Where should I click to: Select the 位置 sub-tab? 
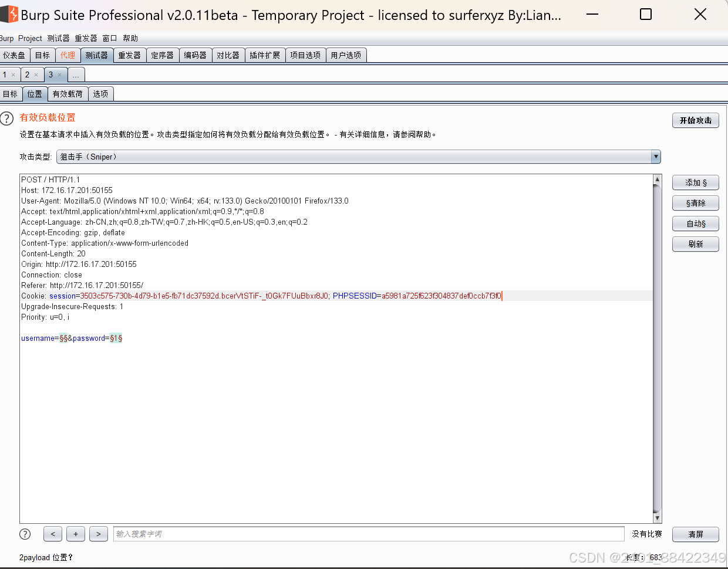35,94
